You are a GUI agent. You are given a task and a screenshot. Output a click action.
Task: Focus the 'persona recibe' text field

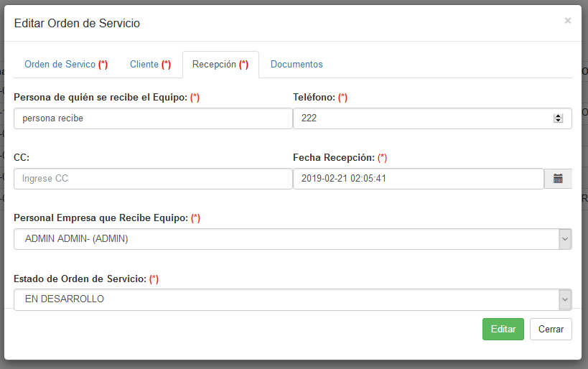tap(153, 118)
